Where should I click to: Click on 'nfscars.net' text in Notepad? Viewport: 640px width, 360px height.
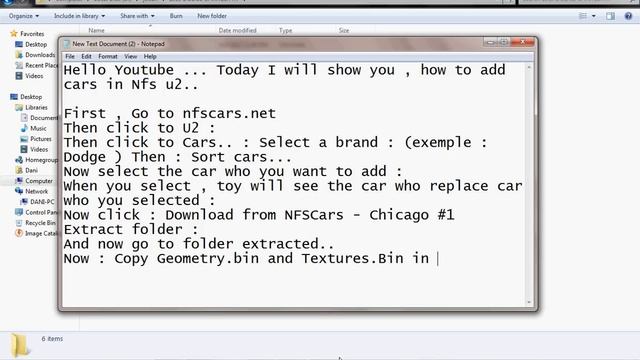pos(229,113)
